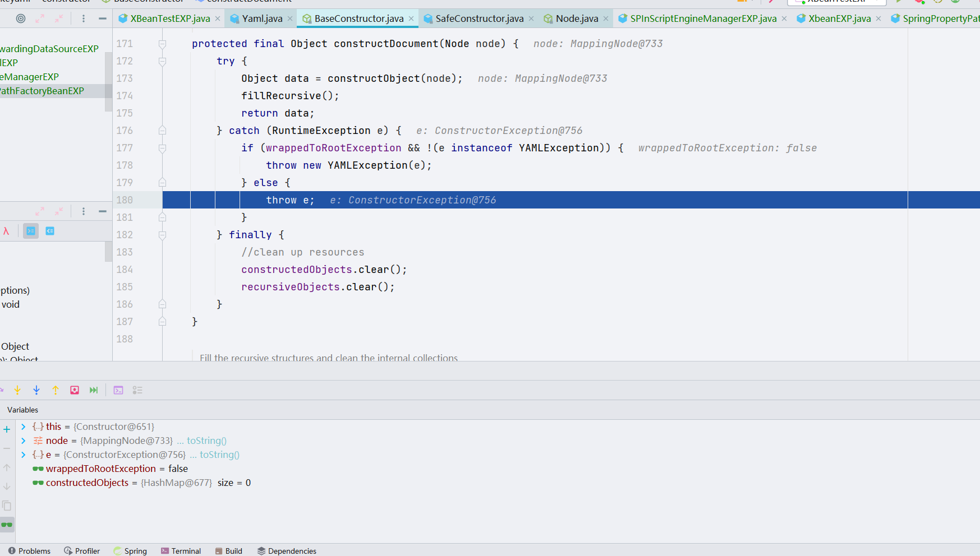Image resolution: width=980 pixels, height=556 pixels.
Task: Click the Drop Frame icon
Action: (x=75, y=390)
